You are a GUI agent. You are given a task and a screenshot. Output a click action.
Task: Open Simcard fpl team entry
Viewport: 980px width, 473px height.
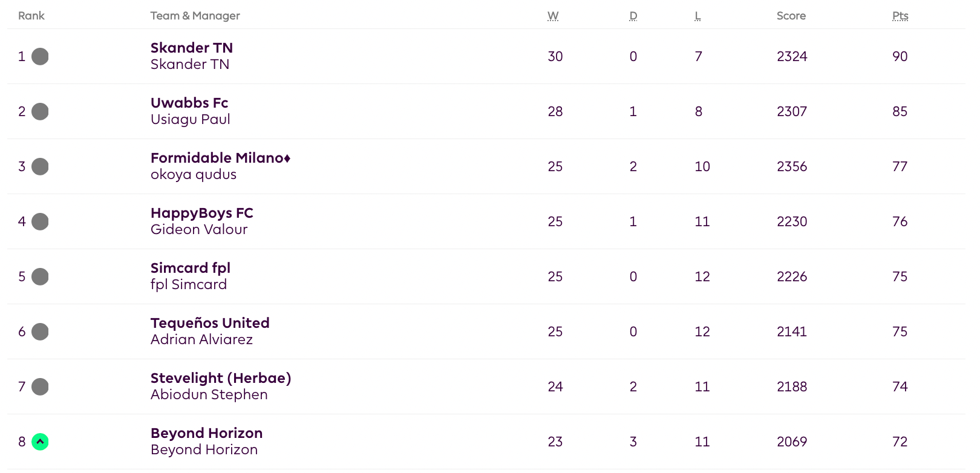tap(191, 268)
